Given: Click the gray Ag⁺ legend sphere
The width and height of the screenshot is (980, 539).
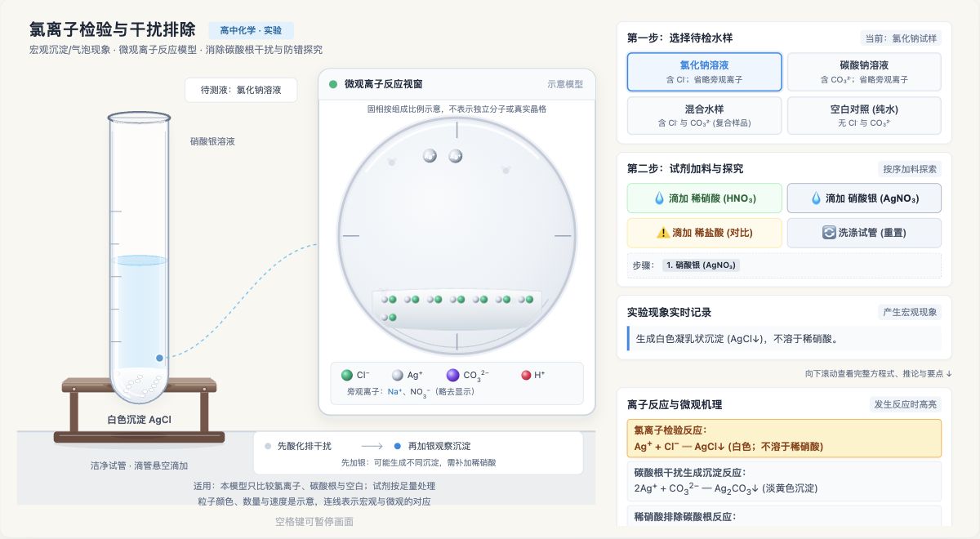Looking at the screenshot, I should click(x=398, y=375).
